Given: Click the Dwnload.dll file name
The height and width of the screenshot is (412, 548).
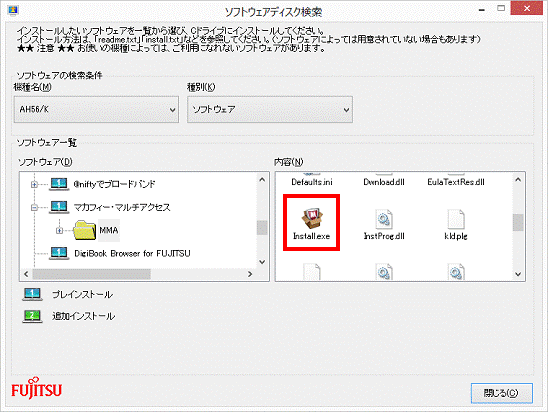Looking at the screenshot, I should [x=384, y=182].
